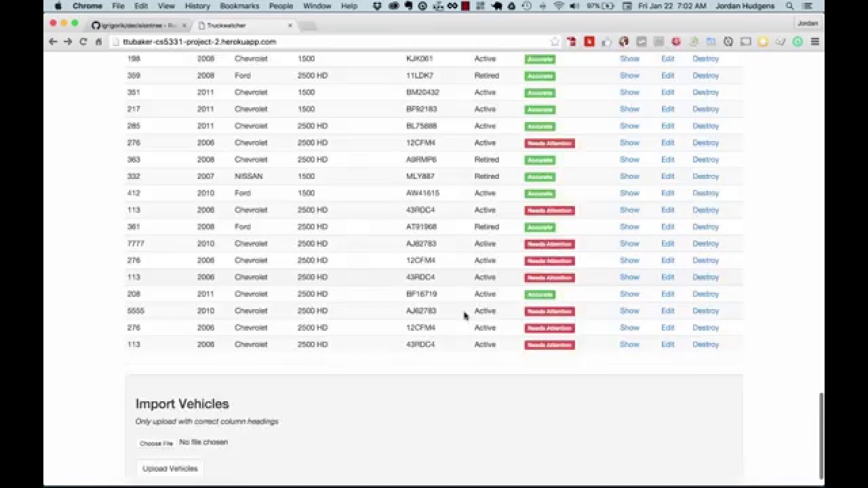Viewport: 868px width, 488px height.
Task: Edit vehicle 412
Action: pyautogui.click(x=667, y=193)
